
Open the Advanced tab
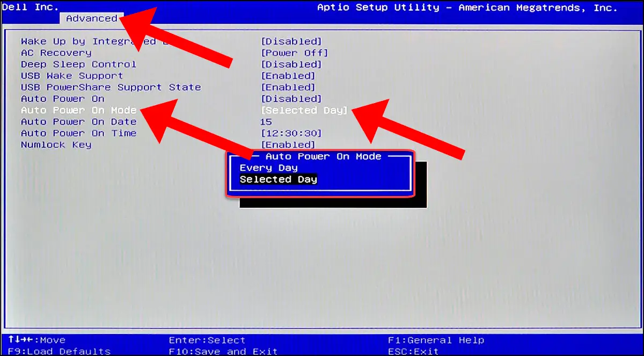(92, 18)
